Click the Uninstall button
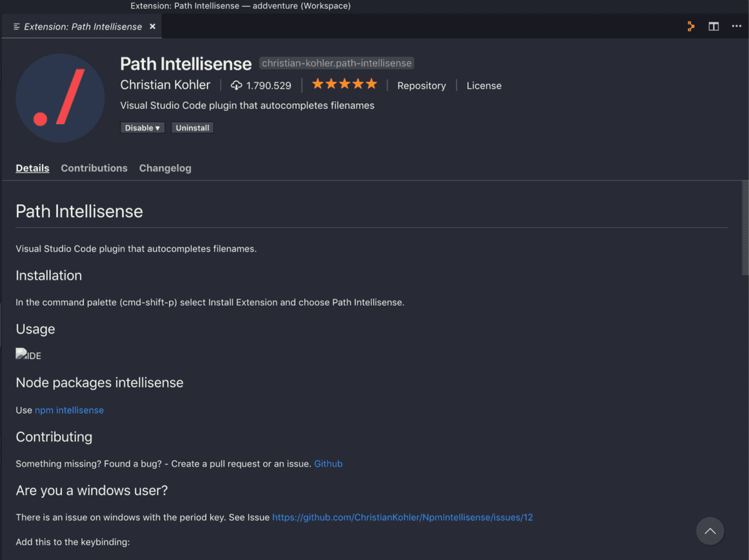 (x=192, y=127)
